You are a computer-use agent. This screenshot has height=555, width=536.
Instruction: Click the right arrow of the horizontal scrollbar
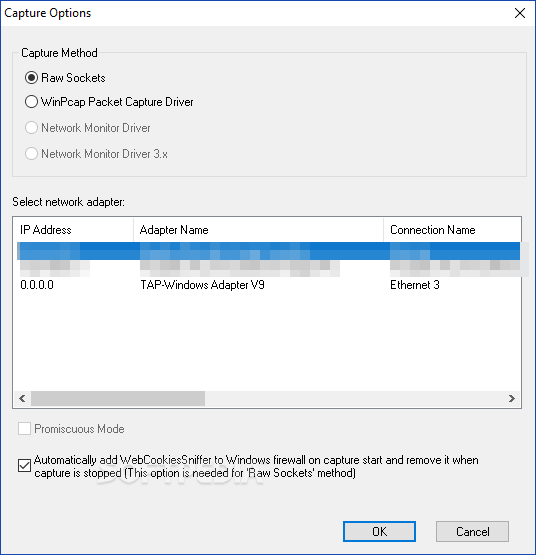click(x=512, y=399)
